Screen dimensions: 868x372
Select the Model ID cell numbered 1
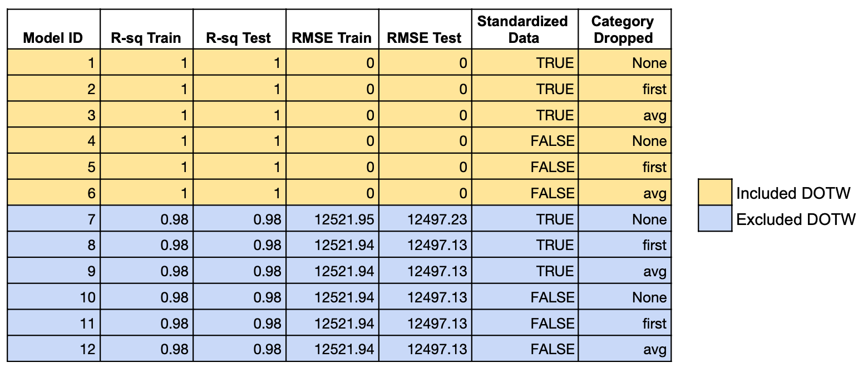(91, 63)
